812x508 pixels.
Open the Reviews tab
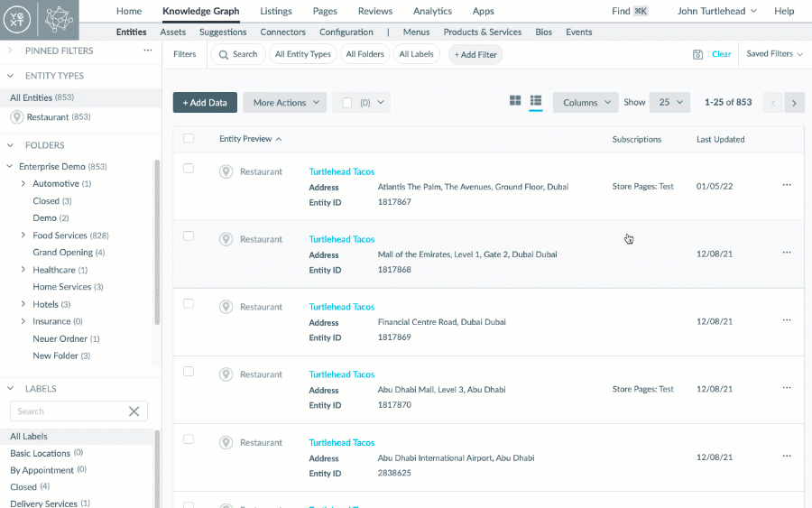(x=375, y=12)
